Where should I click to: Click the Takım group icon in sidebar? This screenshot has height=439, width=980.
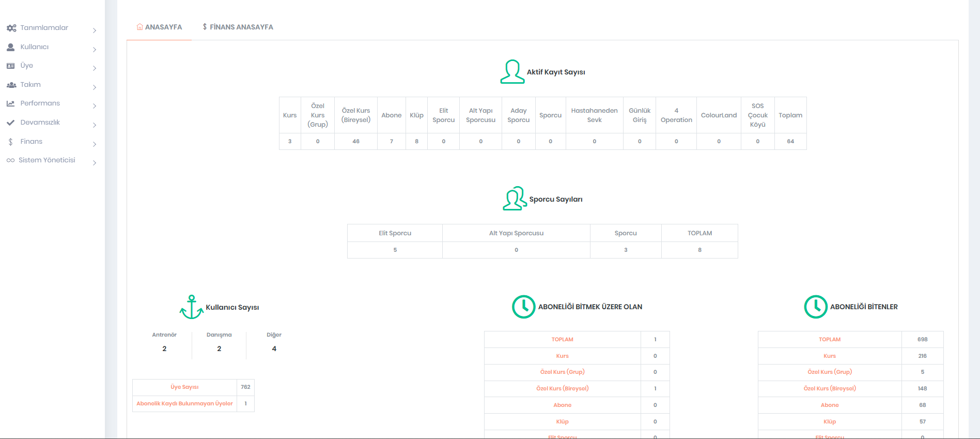(x=11, y=85)
